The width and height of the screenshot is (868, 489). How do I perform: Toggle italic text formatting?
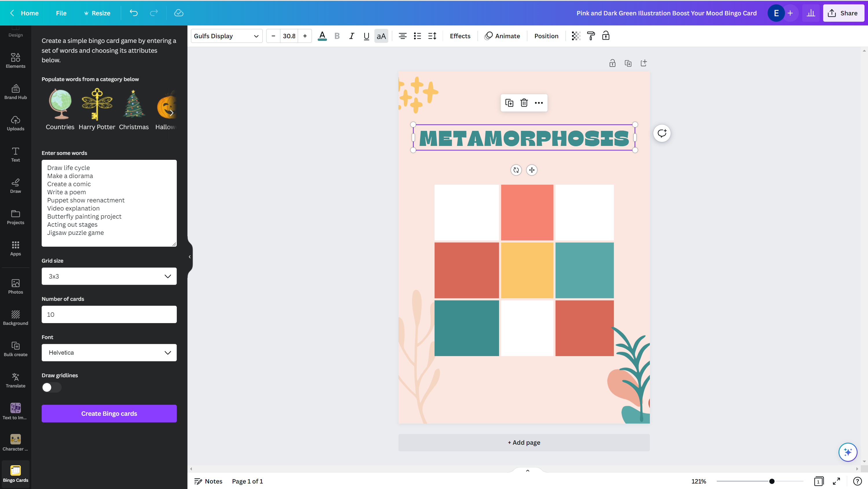352,36
